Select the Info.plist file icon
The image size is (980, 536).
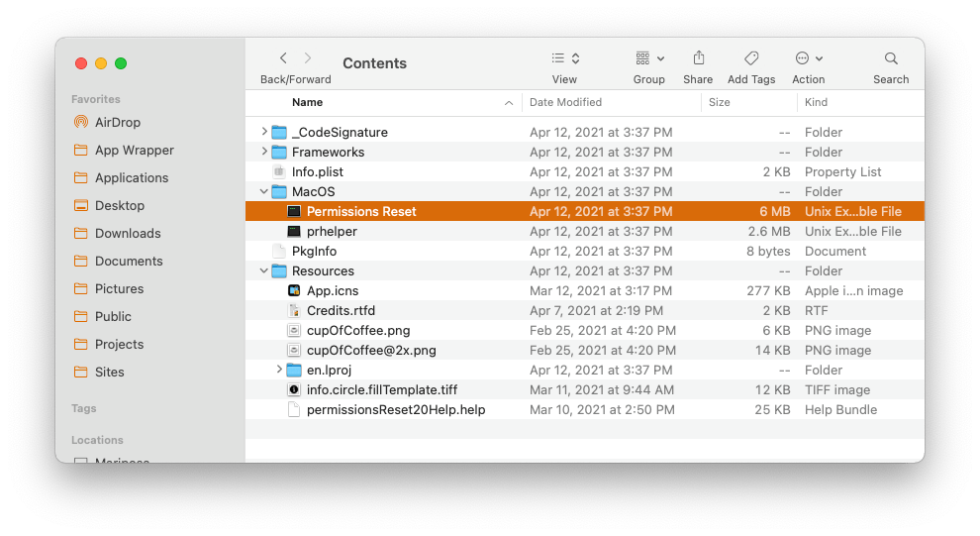[279, 171]
